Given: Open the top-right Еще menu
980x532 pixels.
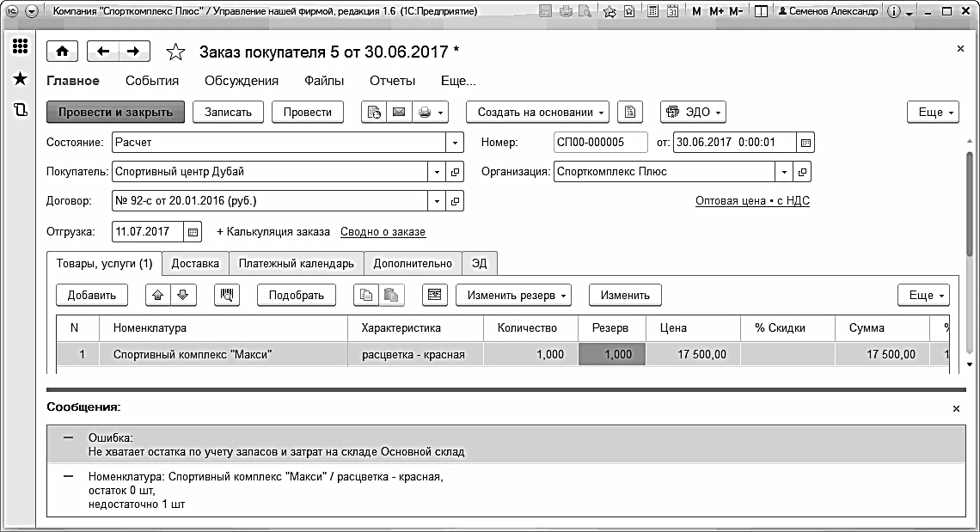Looking at the screenshot, I should 933,113.
